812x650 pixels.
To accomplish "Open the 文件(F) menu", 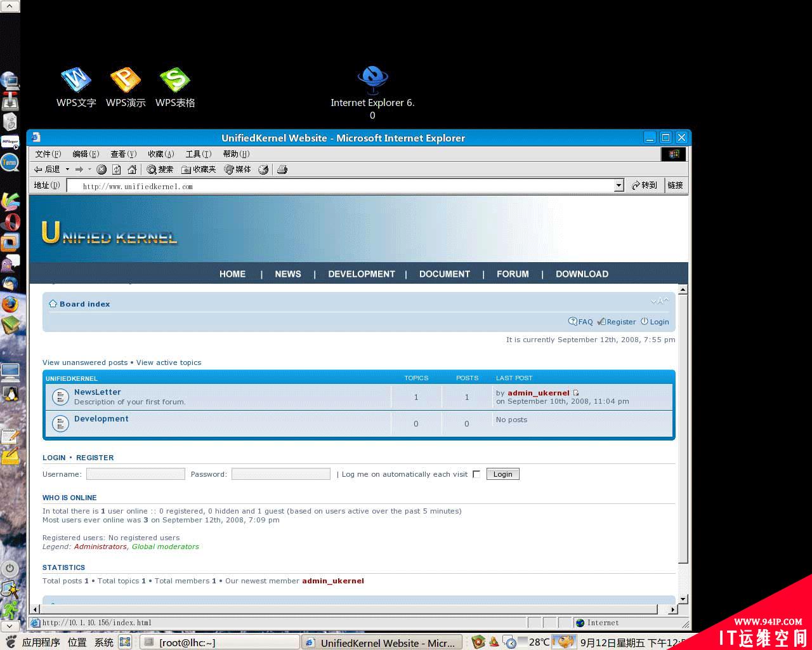I will (x=48, y=154).
